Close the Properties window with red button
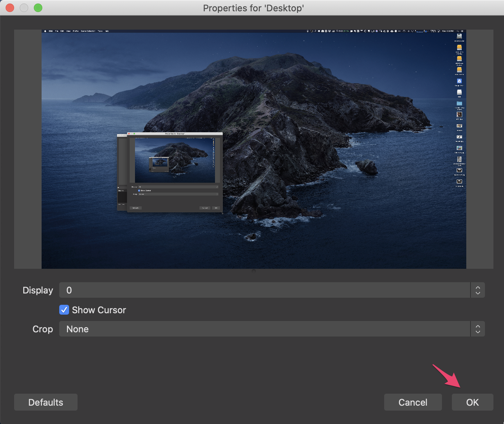 click(10, 8)
